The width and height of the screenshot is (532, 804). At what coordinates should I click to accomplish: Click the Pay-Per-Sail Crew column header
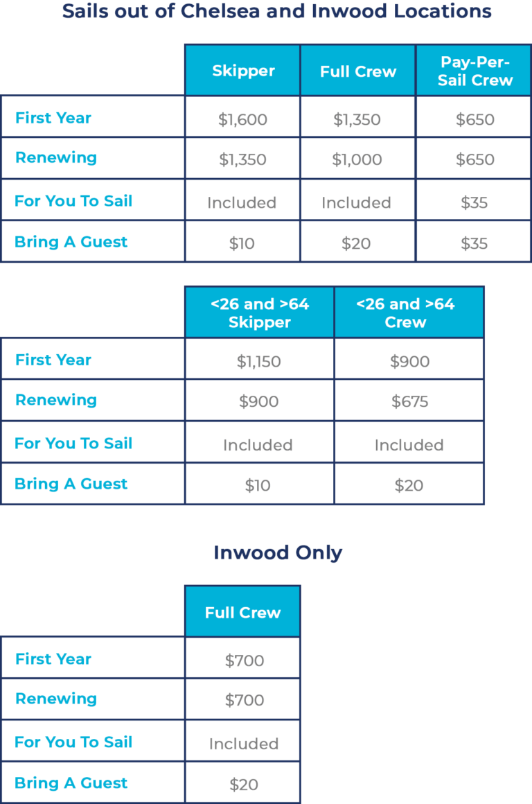[x=474, y=70]
